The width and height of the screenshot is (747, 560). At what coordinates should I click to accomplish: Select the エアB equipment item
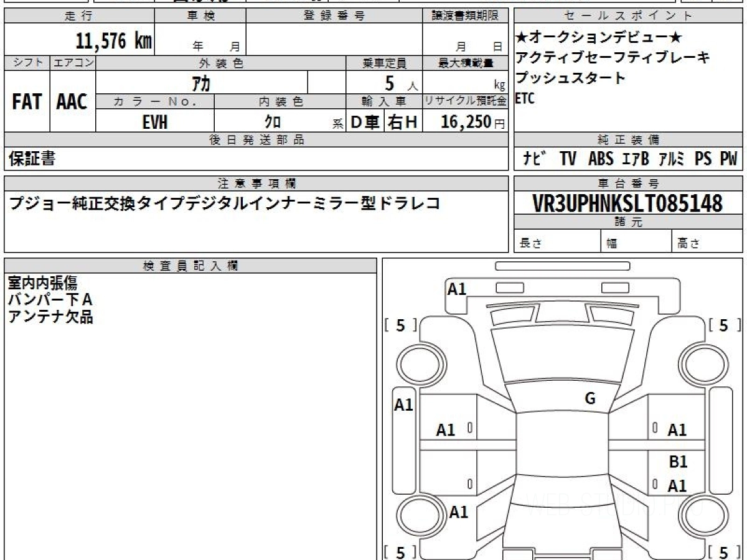[636, 159]
